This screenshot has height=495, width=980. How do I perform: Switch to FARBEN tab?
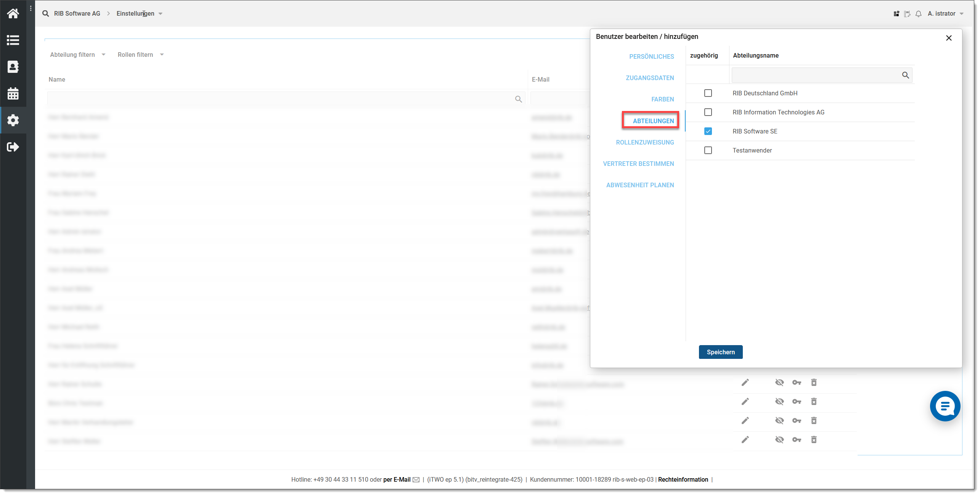[x=662, y=99]
